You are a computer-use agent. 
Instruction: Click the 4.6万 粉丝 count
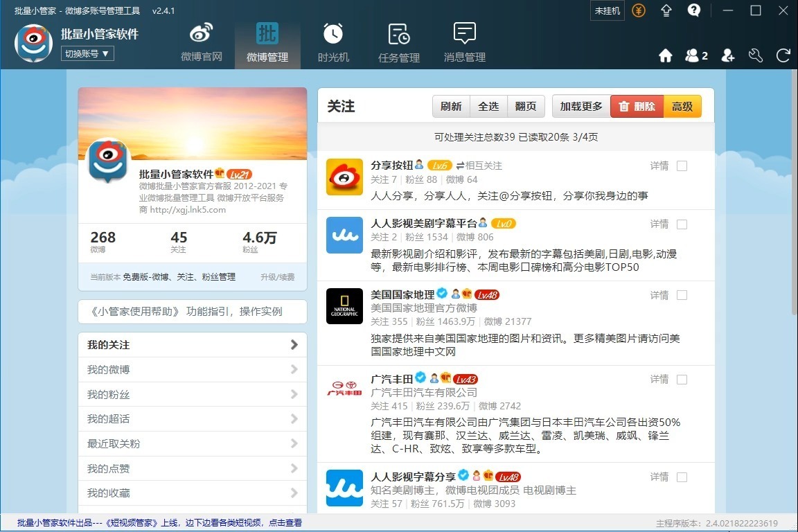click(260, 241)
